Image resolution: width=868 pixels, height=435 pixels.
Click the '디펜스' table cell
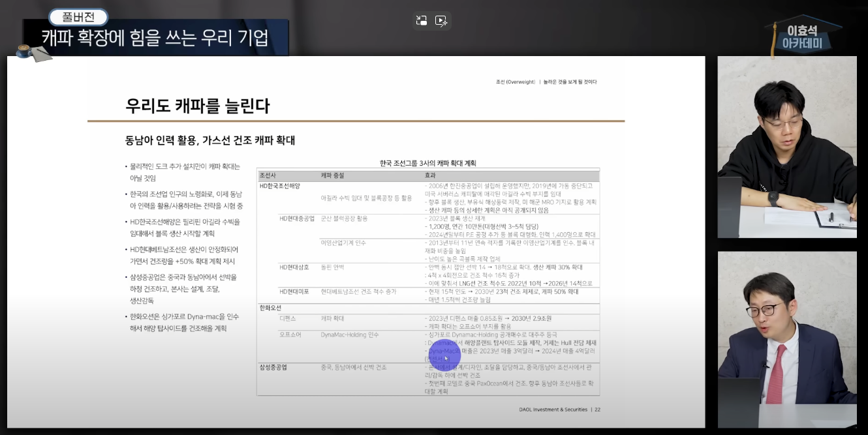tap(288, 318)
